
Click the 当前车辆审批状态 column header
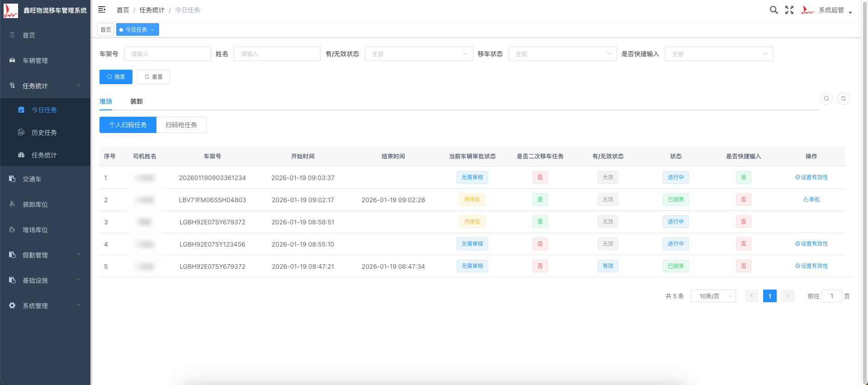pyautogui.click(x=472, y=157)
